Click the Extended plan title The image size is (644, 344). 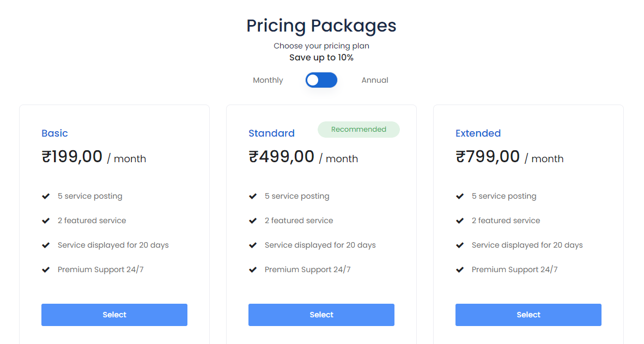click(478, 133)
